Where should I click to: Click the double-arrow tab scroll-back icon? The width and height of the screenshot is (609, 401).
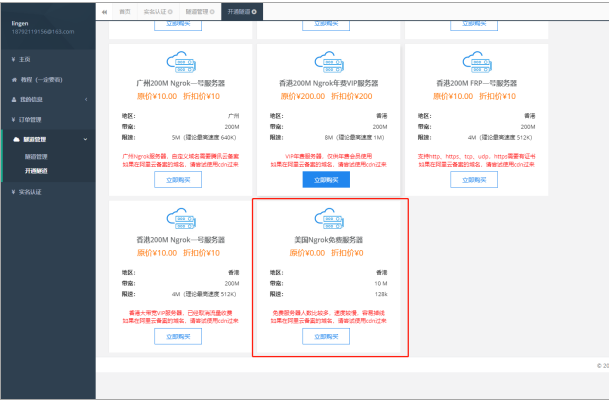(104, 12)
